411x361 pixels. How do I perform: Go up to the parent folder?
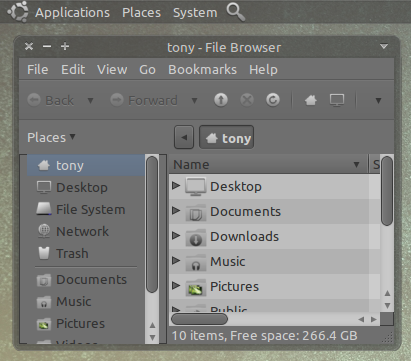coord(221,100)
